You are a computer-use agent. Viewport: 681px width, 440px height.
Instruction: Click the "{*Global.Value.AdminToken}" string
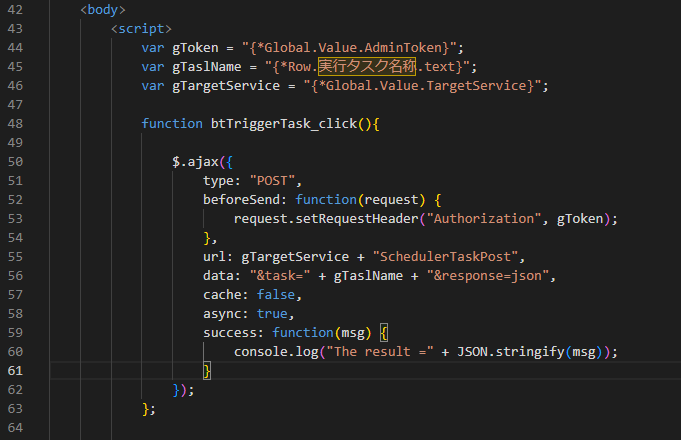click(350, 48)
